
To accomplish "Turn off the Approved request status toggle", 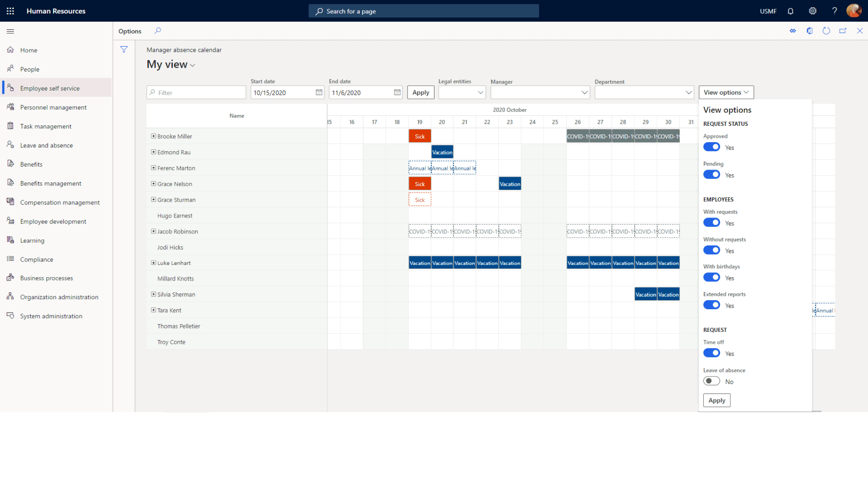I will tap(711, 146).
